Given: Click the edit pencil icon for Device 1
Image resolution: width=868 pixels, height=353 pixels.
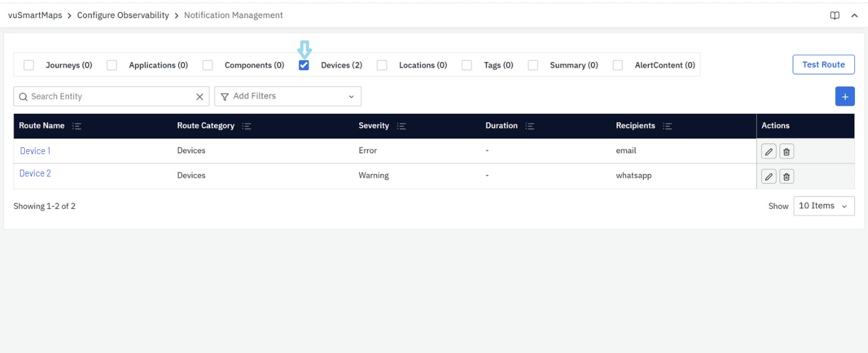Looking at the screenshot, I should (x=769, y=152).
